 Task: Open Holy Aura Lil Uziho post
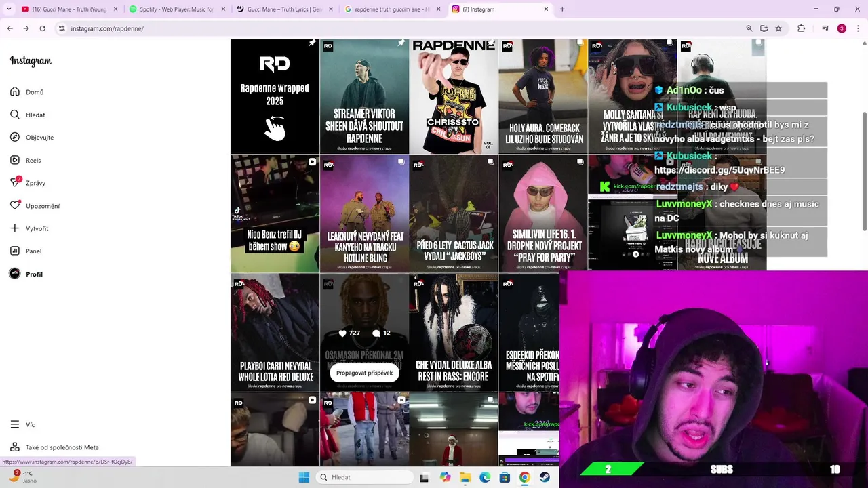pyautogui.click(x=543, y=96)
